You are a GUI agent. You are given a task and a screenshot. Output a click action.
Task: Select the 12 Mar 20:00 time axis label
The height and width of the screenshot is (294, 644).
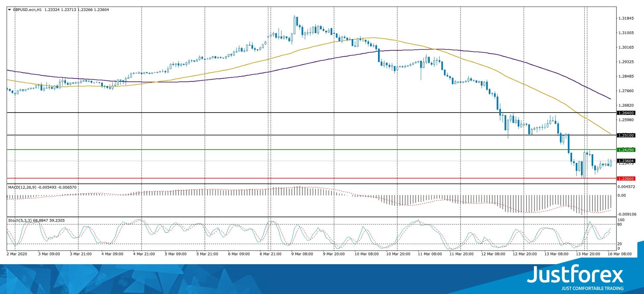(525, 254)
